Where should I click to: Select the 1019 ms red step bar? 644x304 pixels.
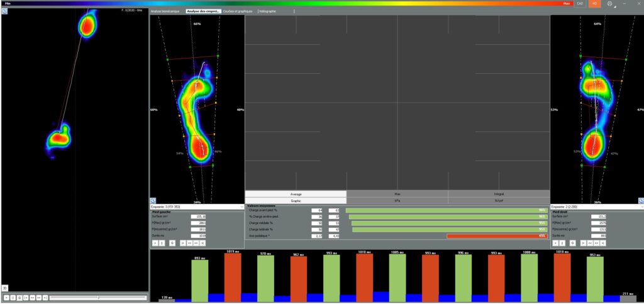(x=233, y=277)
